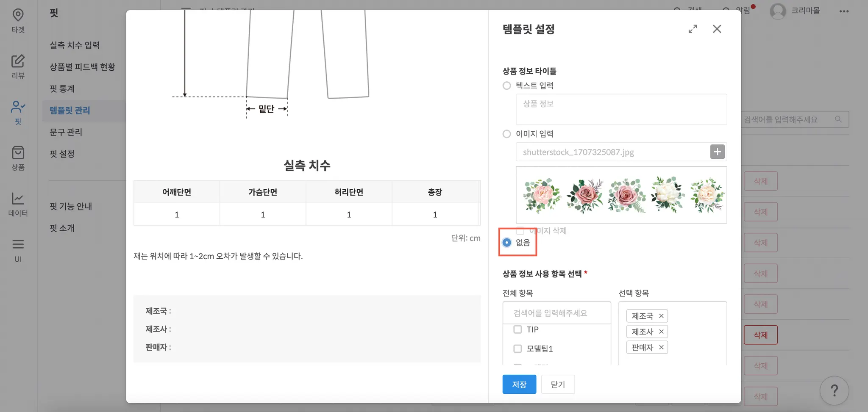Open the UI hamburger menu section
The image size is (868, 412).
(18, 249)
